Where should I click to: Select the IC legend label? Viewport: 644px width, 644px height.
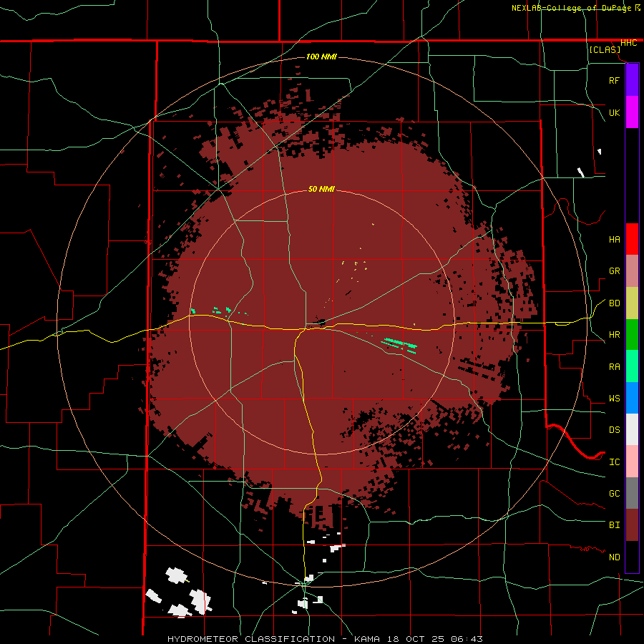point(614,462)
